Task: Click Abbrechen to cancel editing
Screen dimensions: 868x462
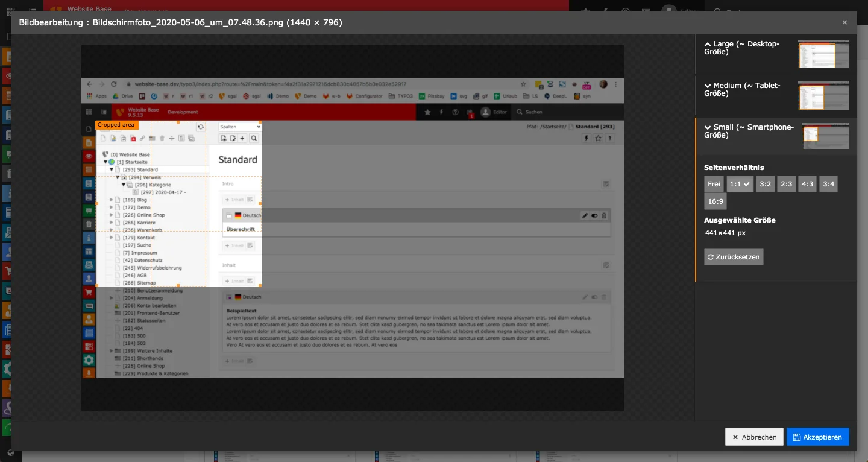Action: coord(754,437)
